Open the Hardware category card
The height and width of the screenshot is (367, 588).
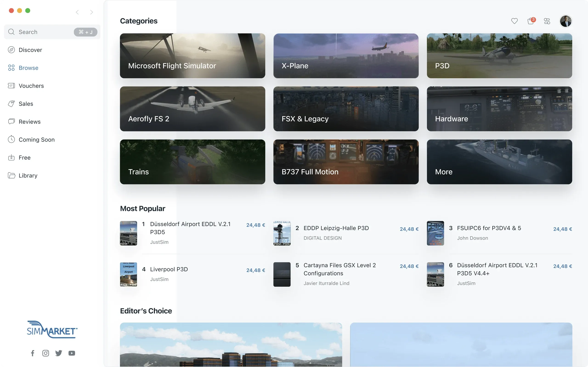pos(499,109)
